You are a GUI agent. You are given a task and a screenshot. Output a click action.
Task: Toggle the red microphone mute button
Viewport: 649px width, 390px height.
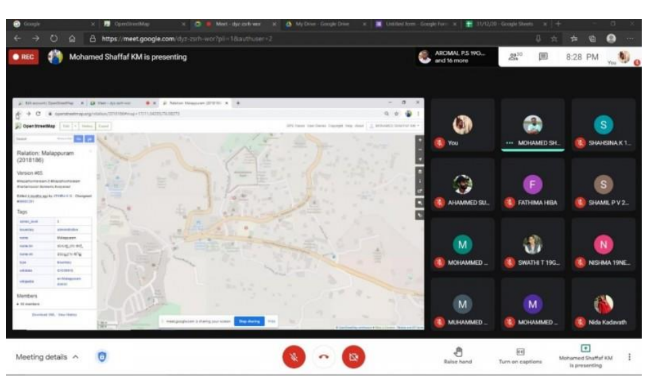coord(294,357)
